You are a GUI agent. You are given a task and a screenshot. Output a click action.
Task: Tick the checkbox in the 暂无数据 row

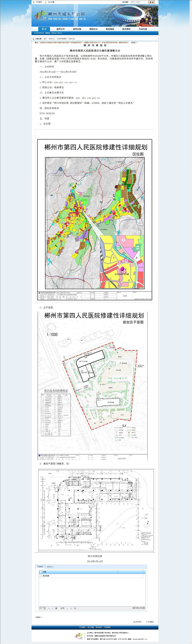(41, 576)
